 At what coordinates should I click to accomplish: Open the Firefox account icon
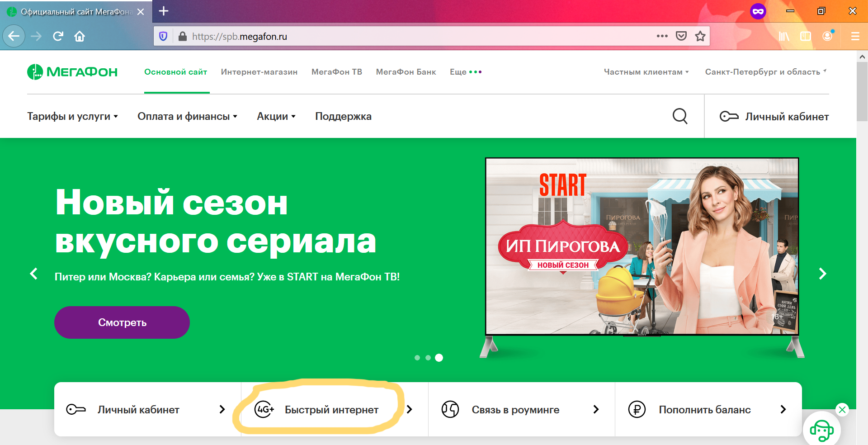click(828, 36)
